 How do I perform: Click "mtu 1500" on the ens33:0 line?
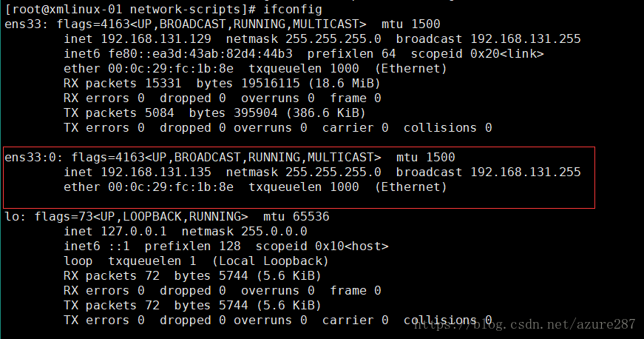[x=425, y=157]
